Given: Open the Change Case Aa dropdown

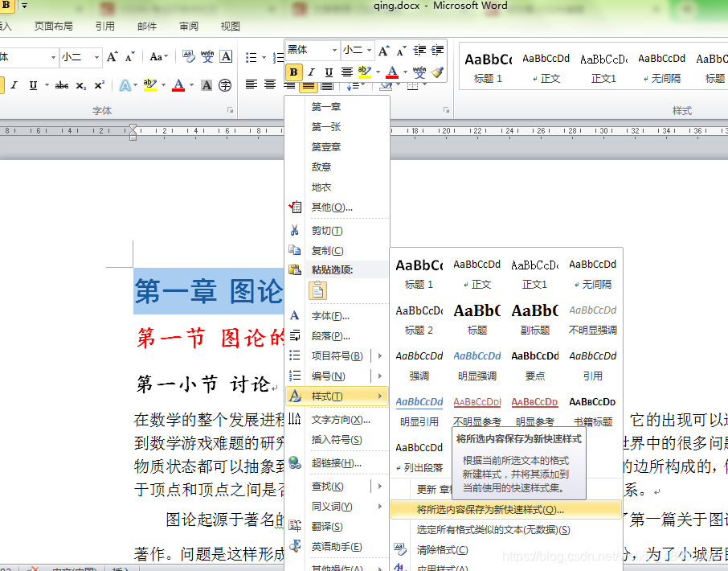Looking at the screenshot, I should (159, 56).
